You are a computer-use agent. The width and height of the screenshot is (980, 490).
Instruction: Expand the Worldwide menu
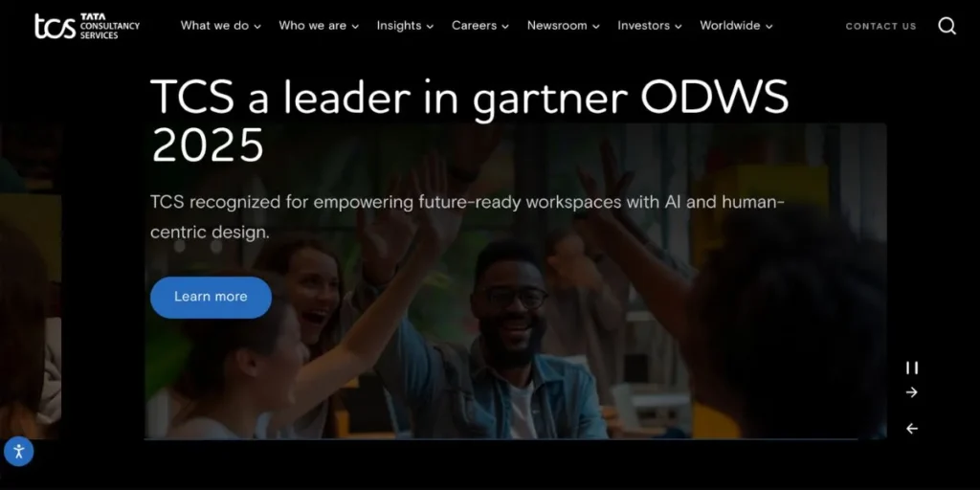[x=736, y=26]
